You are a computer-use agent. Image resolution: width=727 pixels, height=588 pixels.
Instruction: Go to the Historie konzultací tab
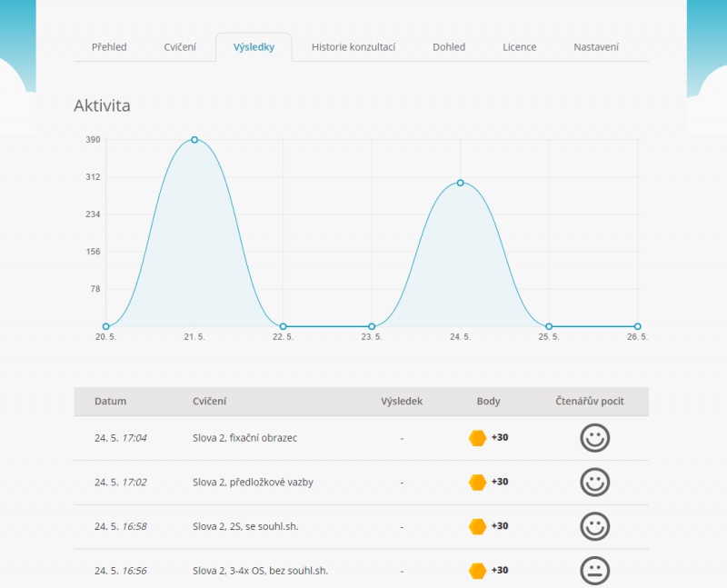(x=353, y=47)
